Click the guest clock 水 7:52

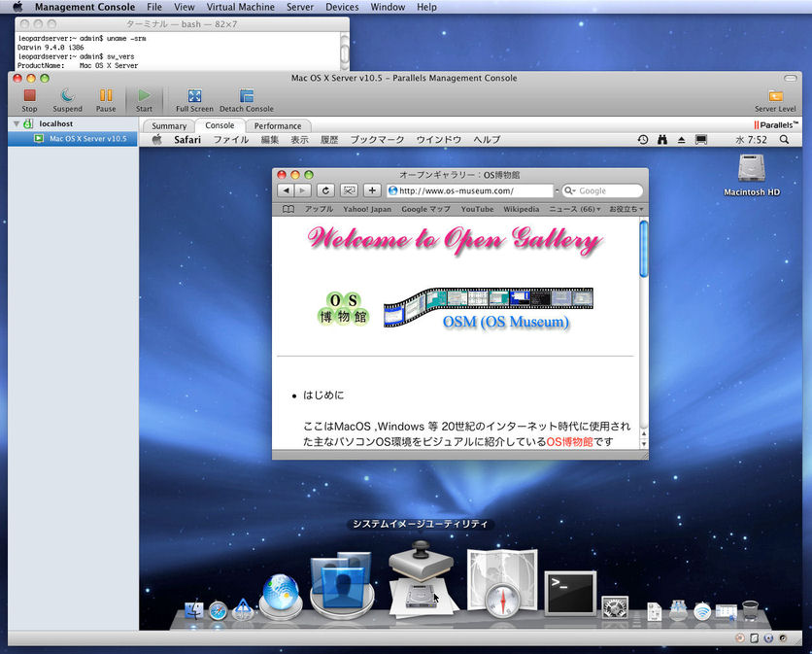751,139
